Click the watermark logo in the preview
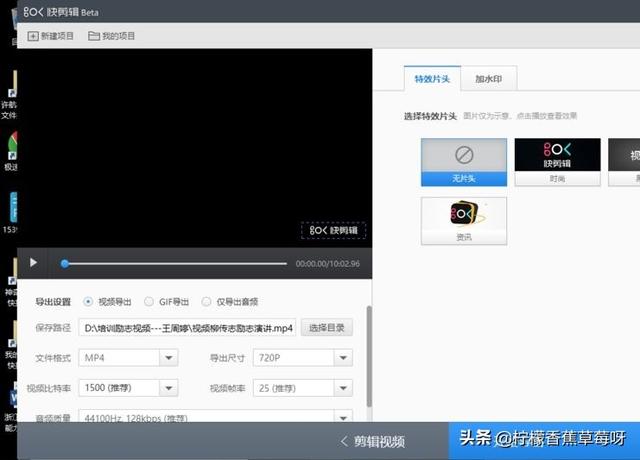Screen dimensions: 640x460 [x=333, y=230]
